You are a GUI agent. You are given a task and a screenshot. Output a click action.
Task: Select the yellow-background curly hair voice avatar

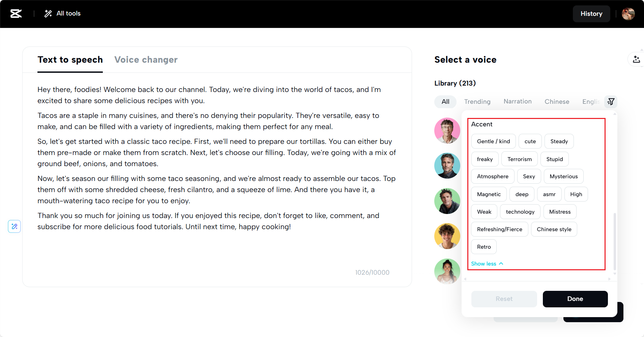click(447, 236)
